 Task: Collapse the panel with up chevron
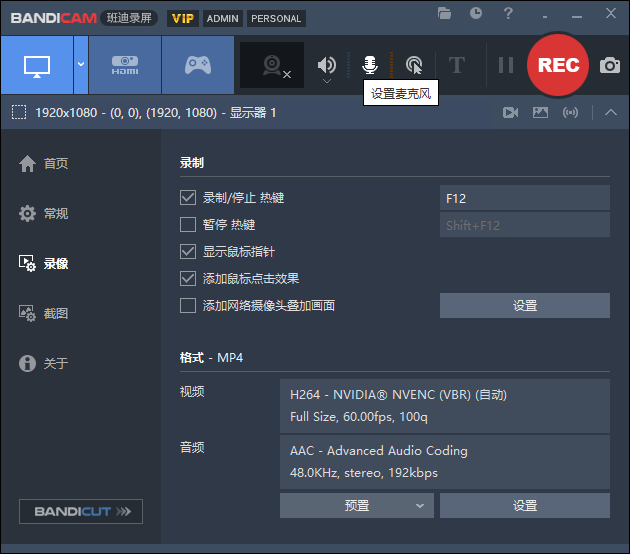coord(611,112)
